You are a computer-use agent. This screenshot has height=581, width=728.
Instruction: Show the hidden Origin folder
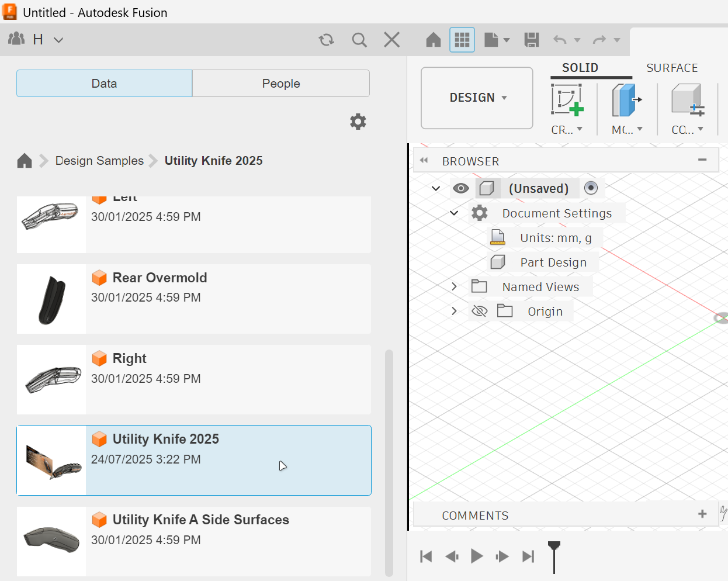pyautogui.click(x=479, y=311)
